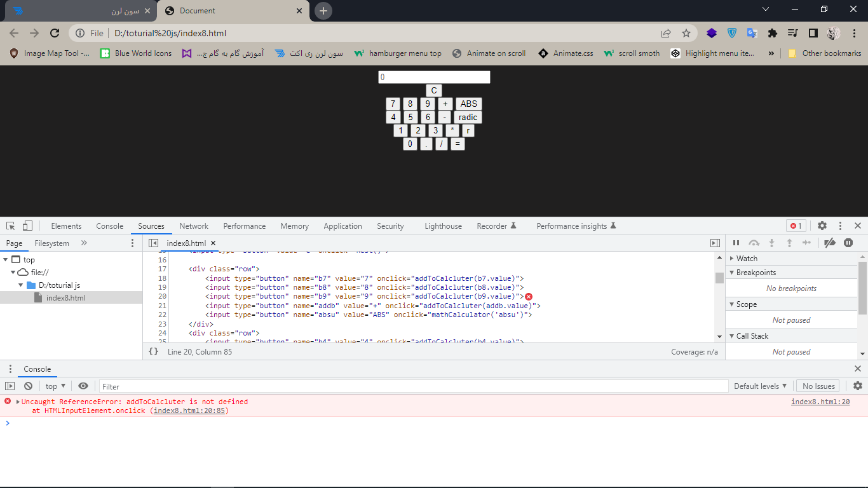The height and width of the screenshot is (488, 868).
Task: Open the Default levels dropdown
Action: [760, 386]
